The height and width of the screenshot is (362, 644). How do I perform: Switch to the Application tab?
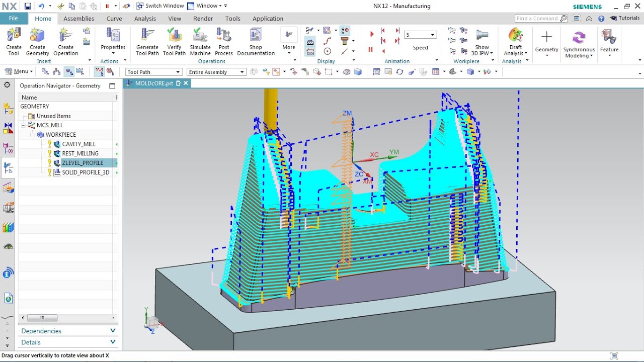(268, 19)
